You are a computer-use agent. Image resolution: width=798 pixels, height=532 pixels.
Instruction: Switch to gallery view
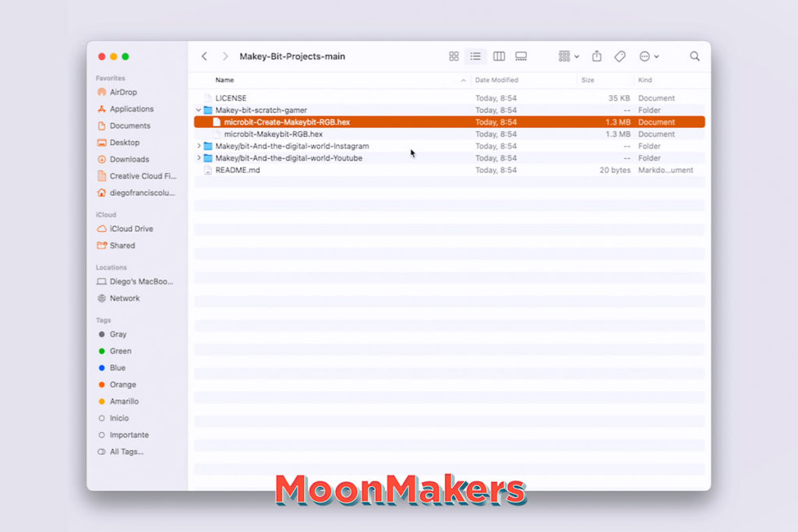coord(521,57)
